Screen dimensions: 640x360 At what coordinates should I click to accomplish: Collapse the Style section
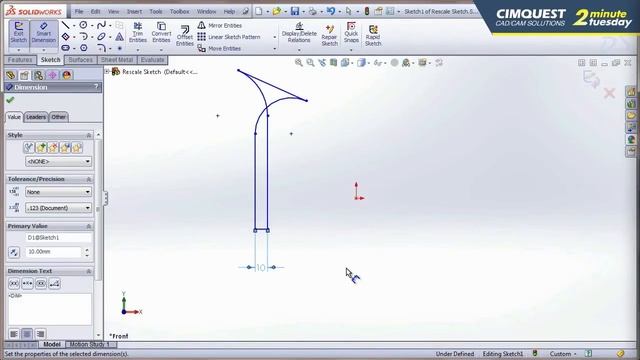point(89,135)
